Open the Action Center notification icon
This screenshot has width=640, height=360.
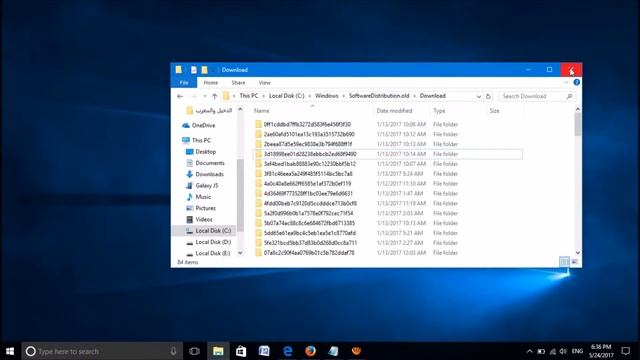pos(626,351)
